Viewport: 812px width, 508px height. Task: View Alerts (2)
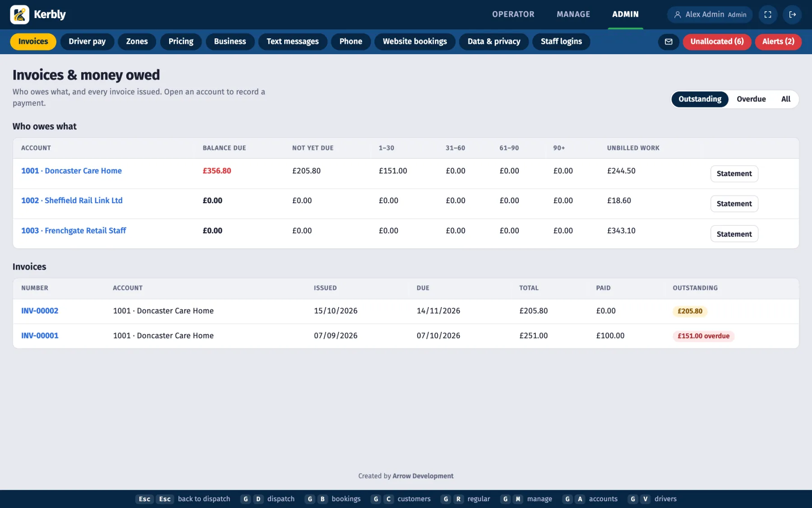tap(778, 42)
